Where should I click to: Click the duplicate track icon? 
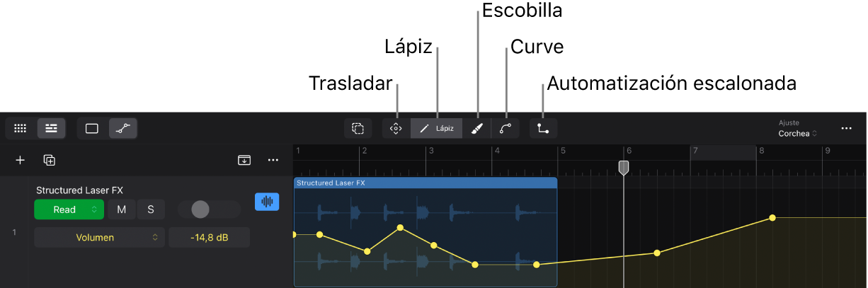[50, 160]
